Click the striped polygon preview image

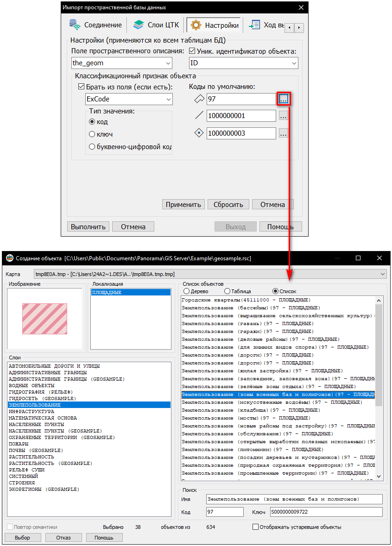[x=45, y=319]
